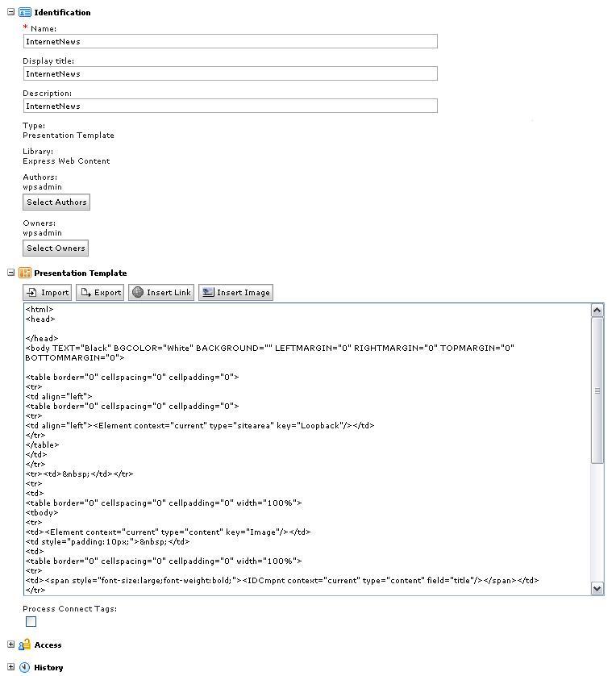Open Select Owners dialog
This screenshot has width=616, height=676.
pyautogui.click(x=56, y=248)
